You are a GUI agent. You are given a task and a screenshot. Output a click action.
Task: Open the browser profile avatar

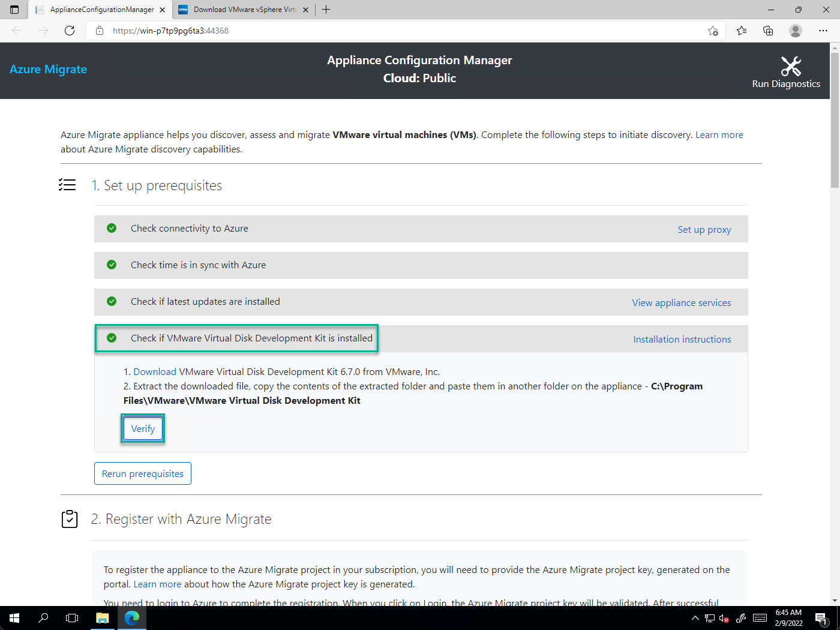[x=796, y=31]
